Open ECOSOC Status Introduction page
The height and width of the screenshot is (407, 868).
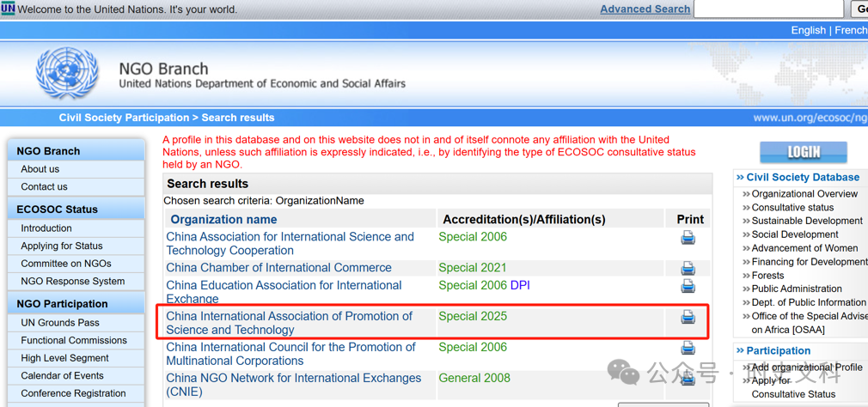[46, 228]
